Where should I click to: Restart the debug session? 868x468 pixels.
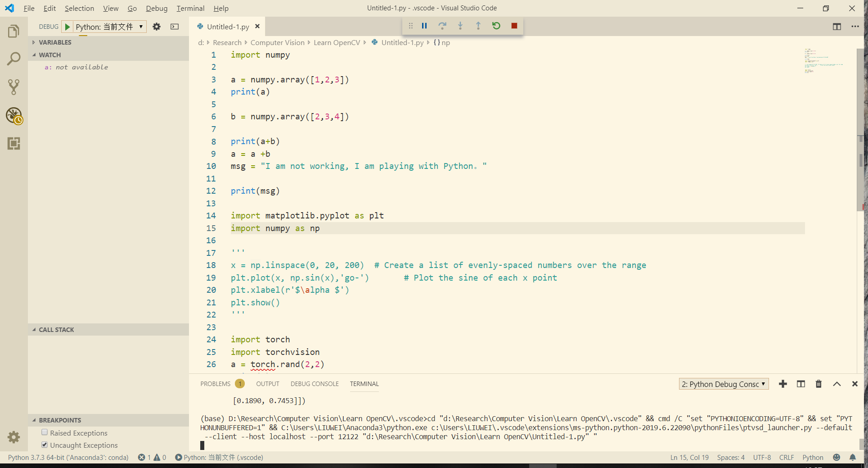pyautogui.click(x=496, y=26)
